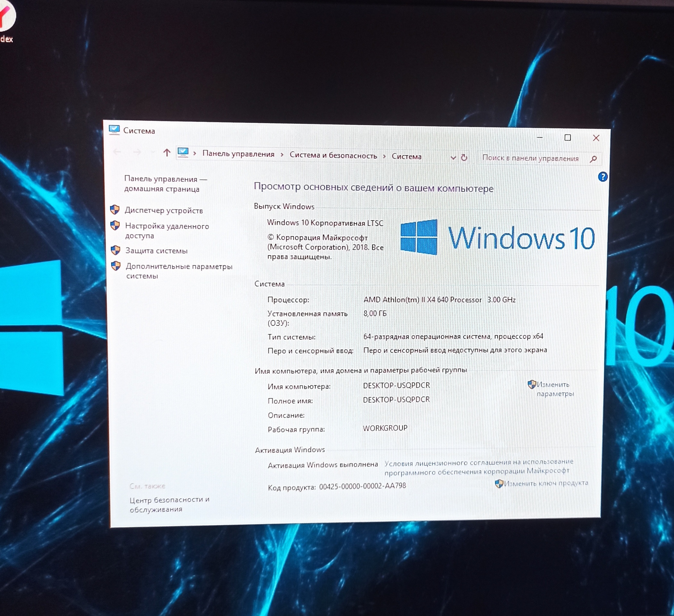Click the search magnifier icon
Image resolution: width=674 pixels, height=616 pixels.
tap(593, 159)
